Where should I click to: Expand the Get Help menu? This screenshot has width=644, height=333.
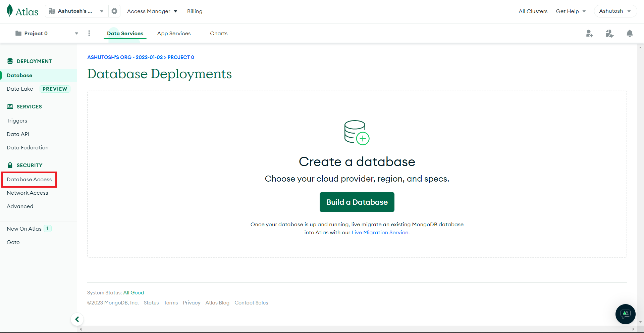point(571,11)
